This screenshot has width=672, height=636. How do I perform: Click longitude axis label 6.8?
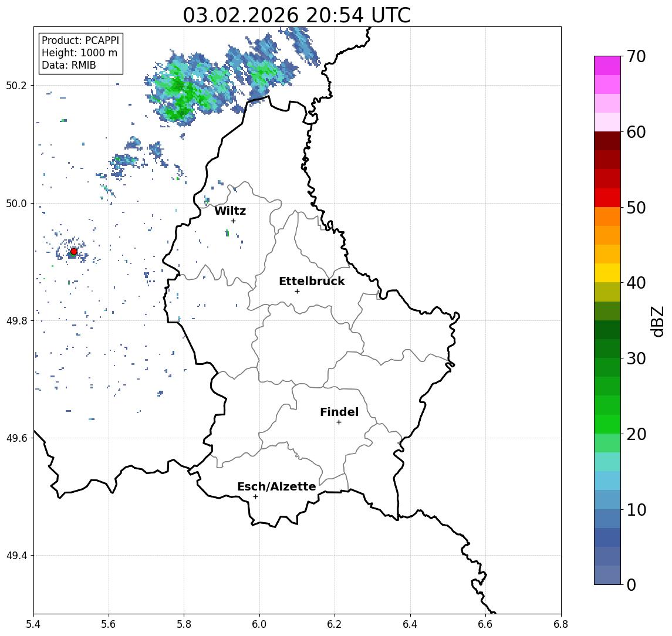pos(561,624)
